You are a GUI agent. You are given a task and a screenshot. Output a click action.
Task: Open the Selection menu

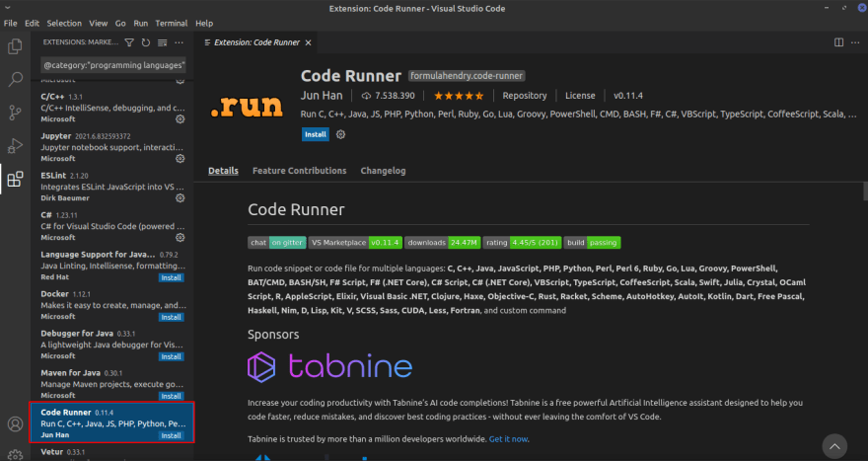coord(64,24)
